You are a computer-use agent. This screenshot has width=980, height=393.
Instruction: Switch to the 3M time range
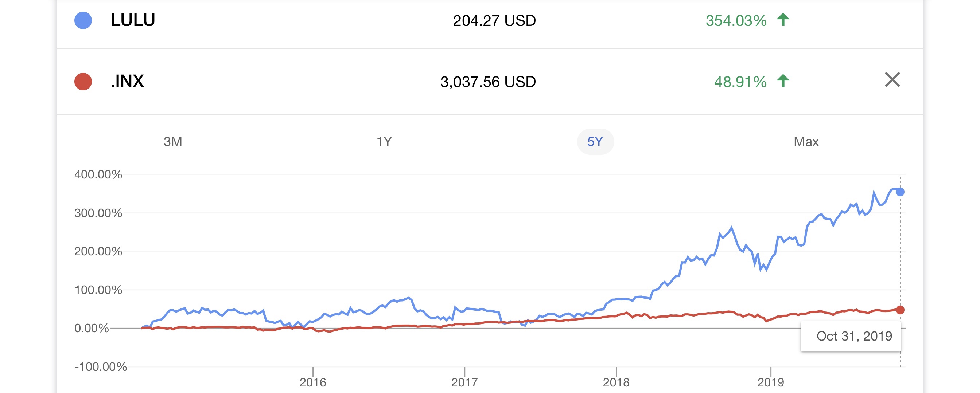[173, 141]
